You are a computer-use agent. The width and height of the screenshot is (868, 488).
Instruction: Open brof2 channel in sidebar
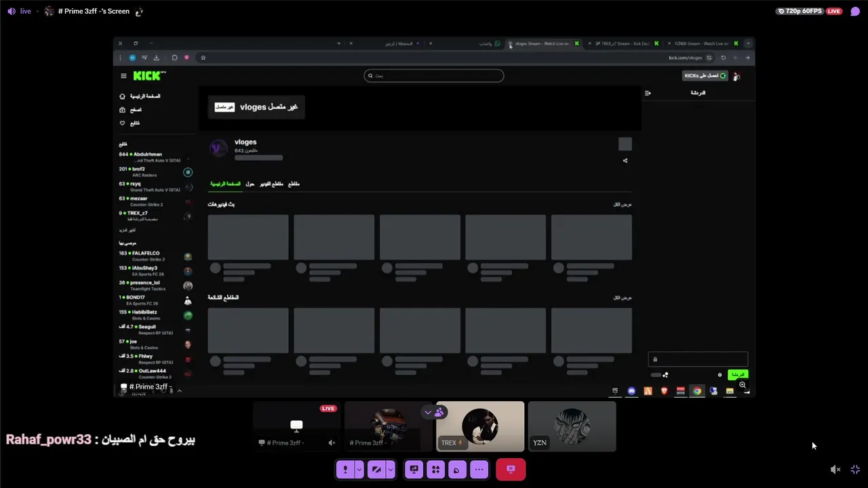coord(155,171)
